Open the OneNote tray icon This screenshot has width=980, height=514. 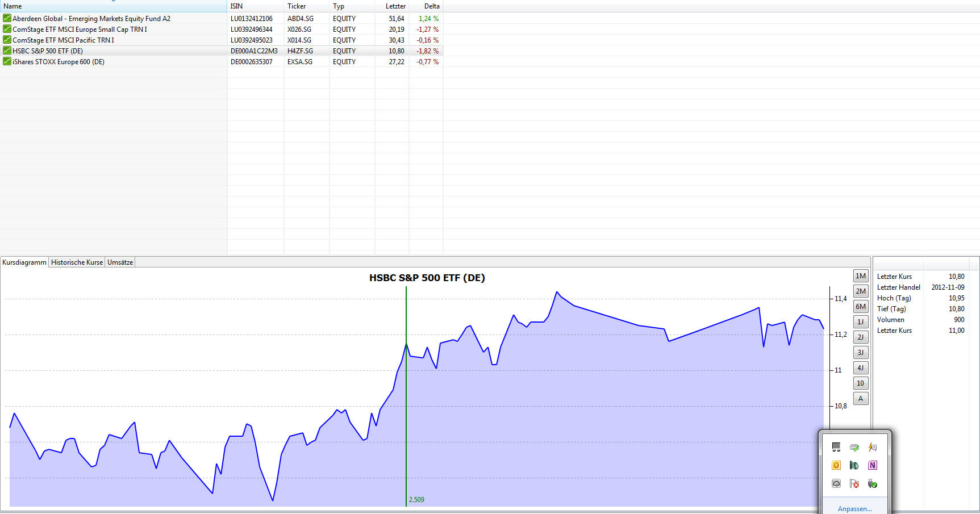click(873, 466)
